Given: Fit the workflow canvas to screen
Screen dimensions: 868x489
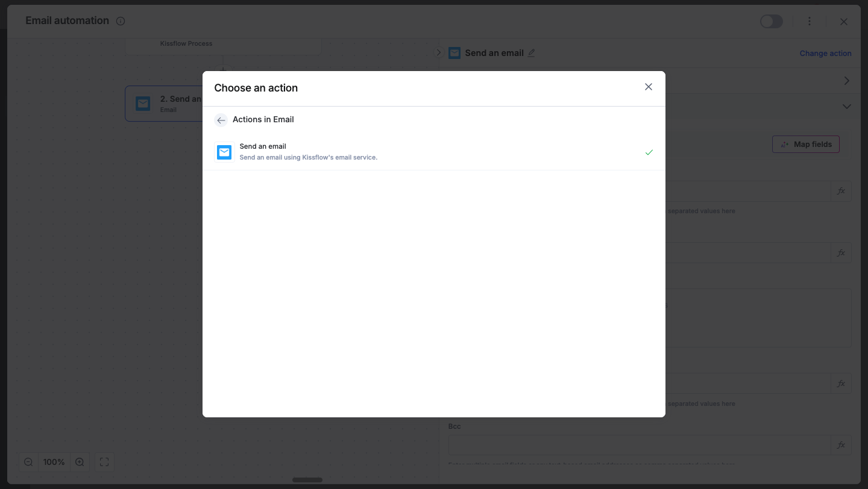Looking at the screenshot, I should point(104,462).
